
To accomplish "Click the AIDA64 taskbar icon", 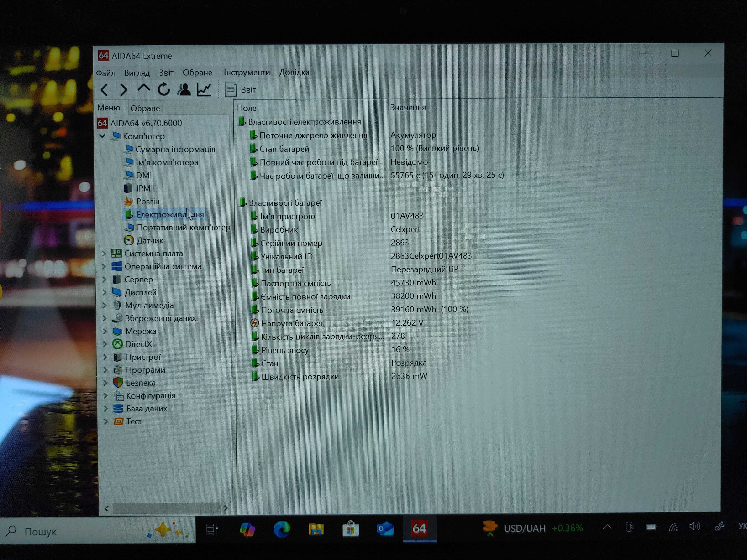I will (420, 528).
